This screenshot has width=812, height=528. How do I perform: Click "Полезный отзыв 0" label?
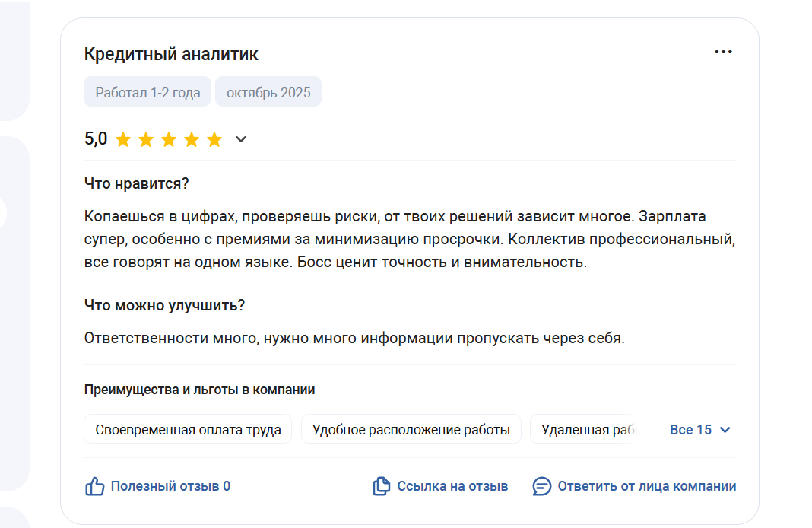click(170, 486)
